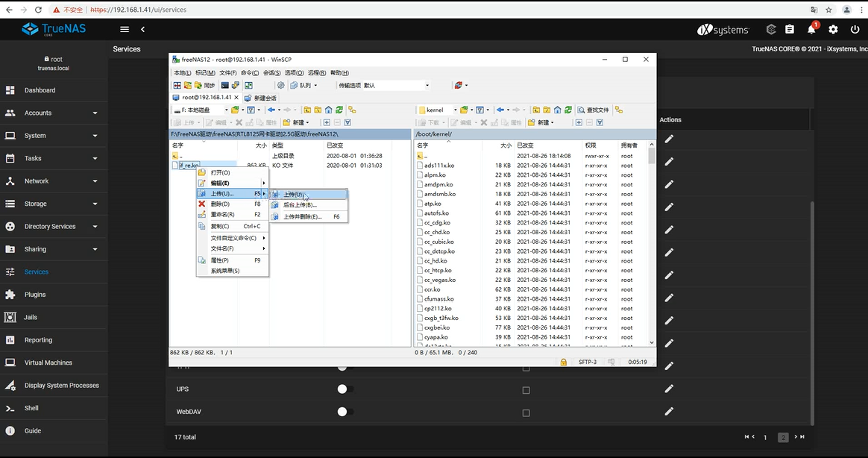Open the TrueNAS settings gear icon
This screenshot has width=868, height=458.
pos(833,30)
